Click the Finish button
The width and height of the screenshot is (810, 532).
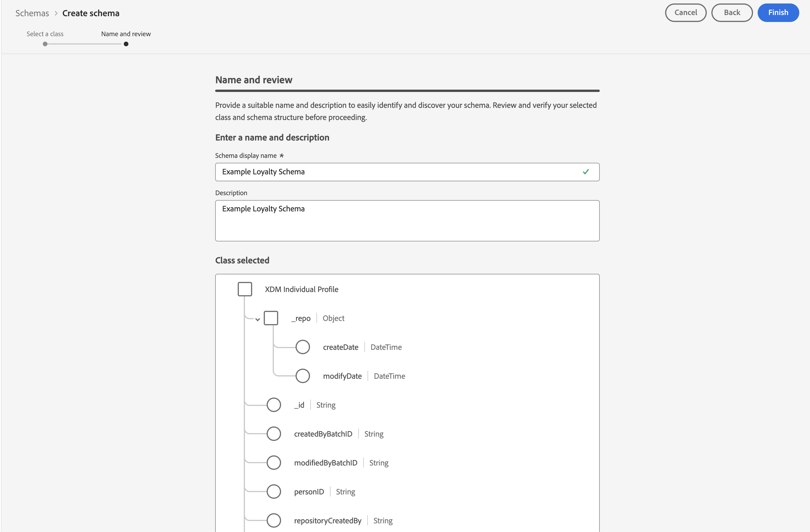[778, 13]
